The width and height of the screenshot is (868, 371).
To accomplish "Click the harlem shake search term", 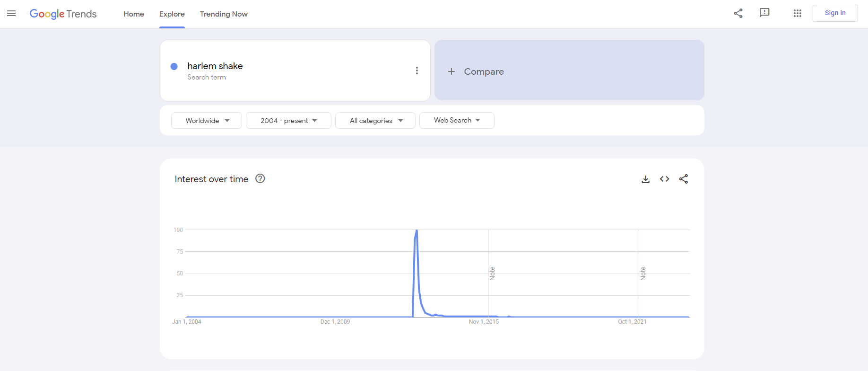I will [x=215, y=66].
